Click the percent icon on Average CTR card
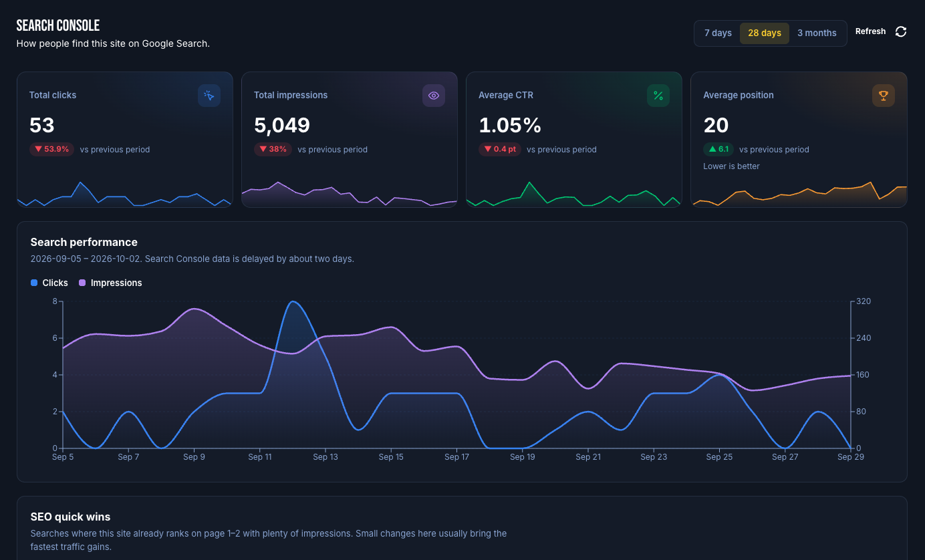This screenshot has width=925, height=560. pyautogui.click(x=658, y=96)
